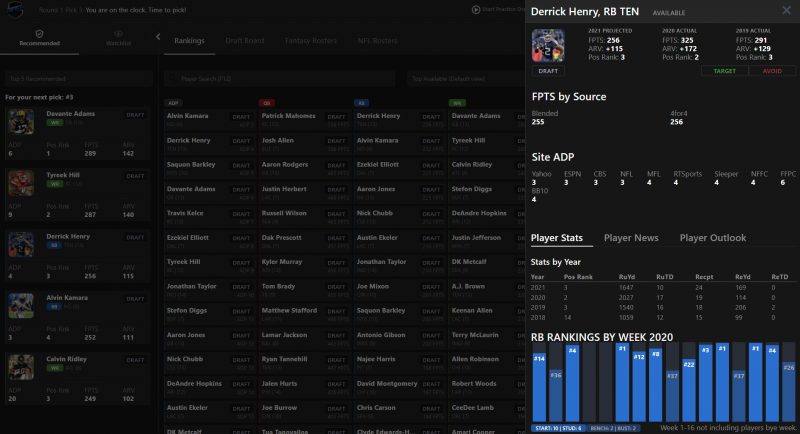The height and width of the screenshot is (434, 800).
Task: Draft Patrick Mahomes in QB column
Action: tap(336, 117)
